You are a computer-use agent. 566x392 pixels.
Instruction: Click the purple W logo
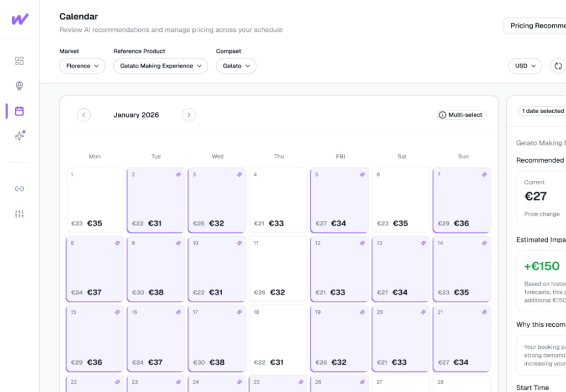pyautogui.click(x=20, y=19)
